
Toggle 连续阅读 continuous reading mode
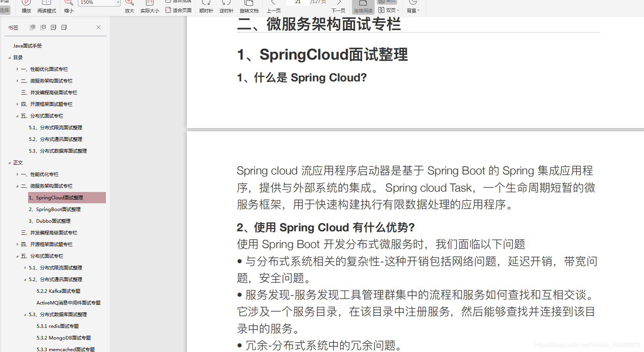point(363,7)
